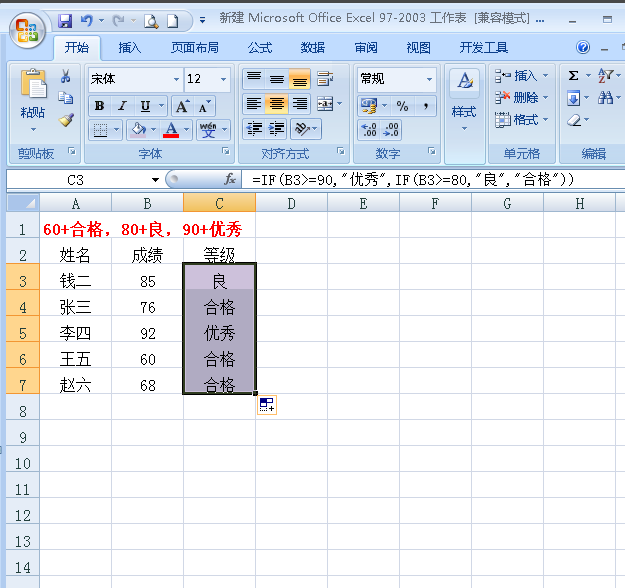Viewport: 625px width, 588px height.
Task: Open the 开发工具 tab
Action: pyautogui.click(x=483, y=48)
